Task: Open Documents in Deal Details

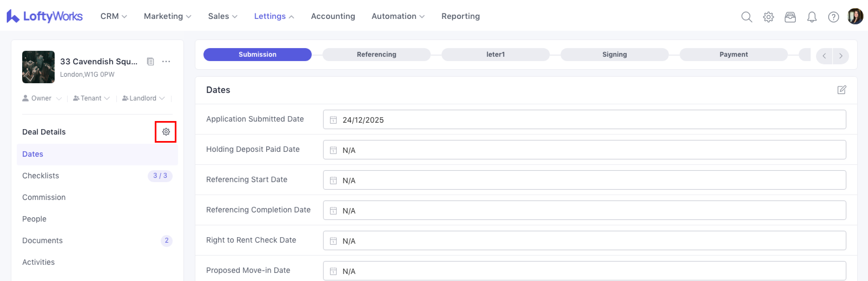Action: [42, 241]
